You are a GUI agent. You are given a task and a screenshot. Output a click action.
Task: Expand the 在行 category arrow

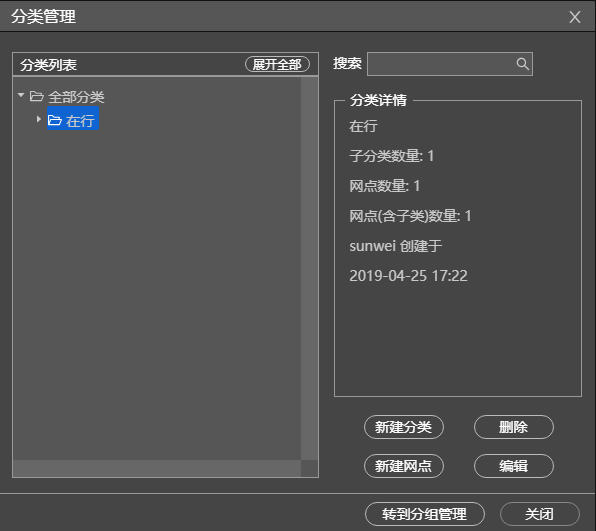coord(39,119)
